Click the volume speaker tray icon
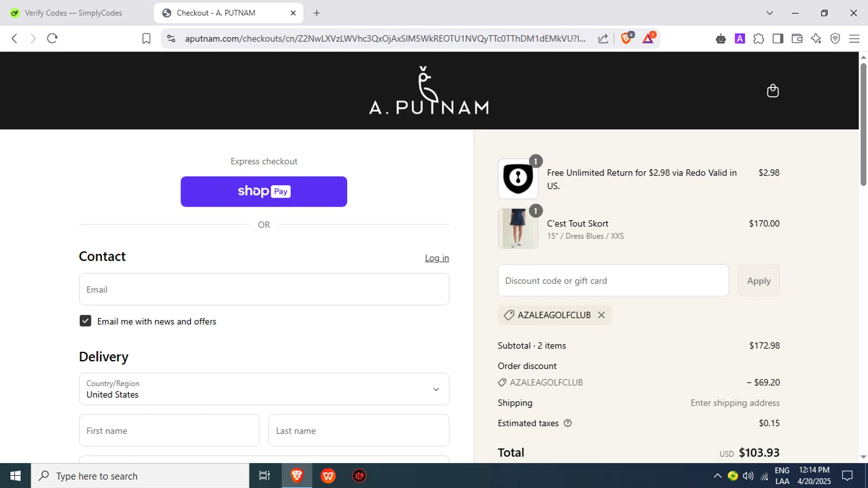Screen dimensions: 868x488 pyautogui.click(x=748, y=476)
